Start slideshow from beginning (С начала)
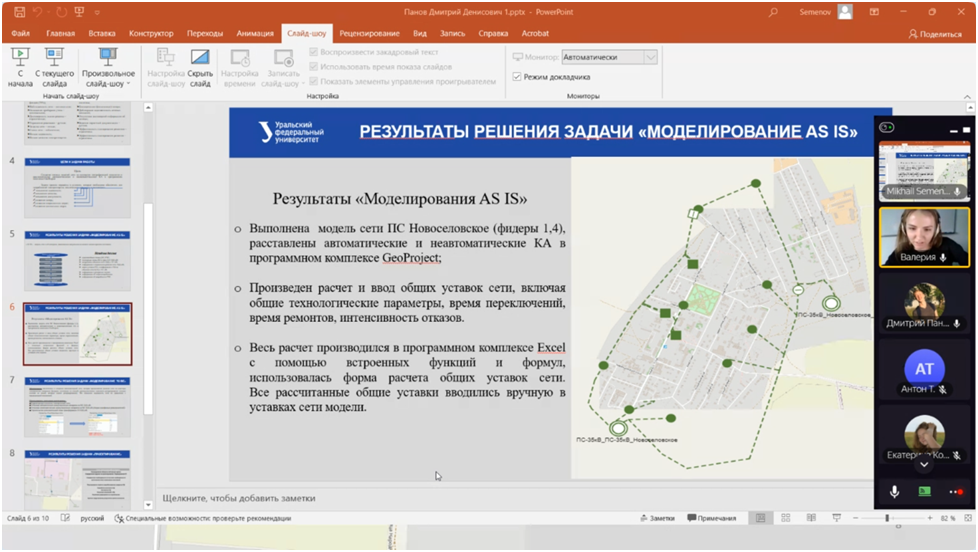Image resolution: width=978 pixels, height=552 pixels. [x=20, y=67]
